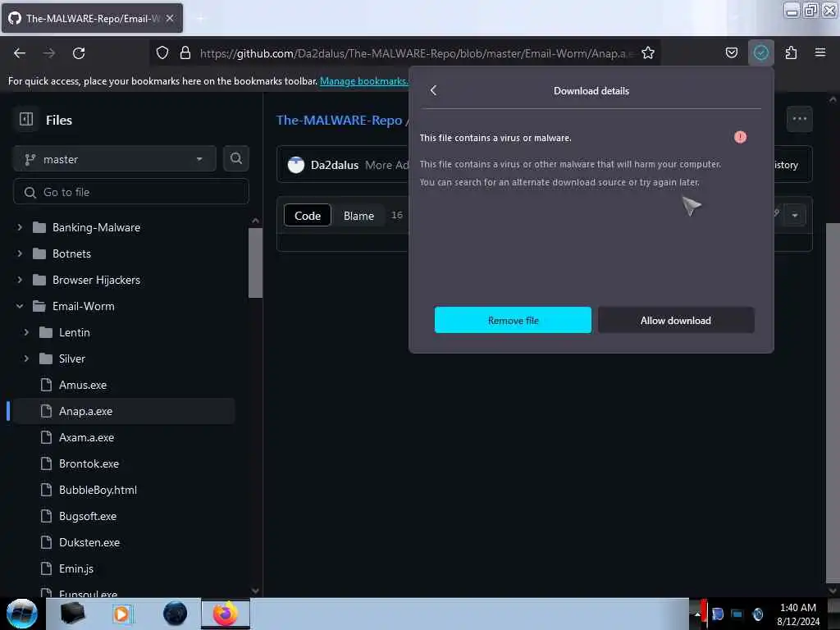Click the browser address bar URL
The height and width of the screenshot is (630, 840).
tap(417, 53)
